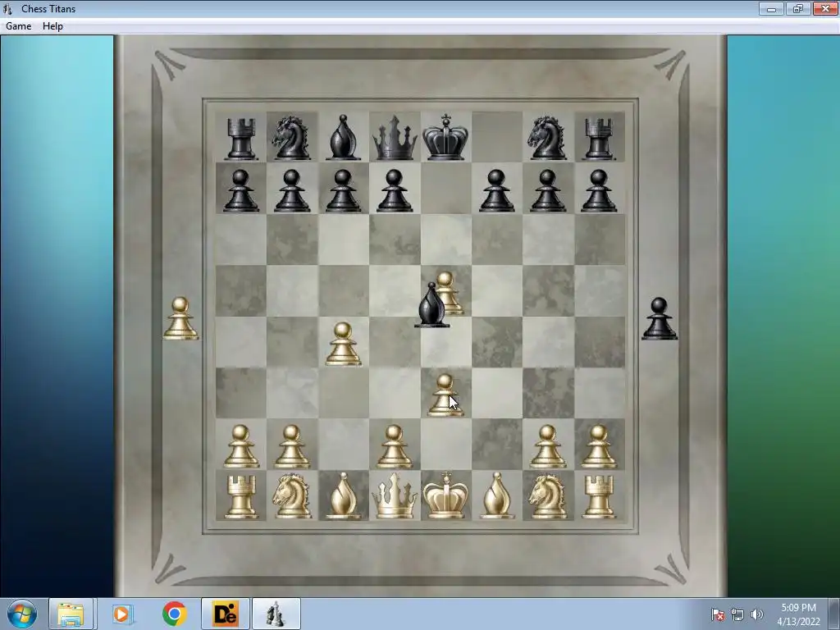
Task: Select the black knight on b8
Action: coord(291,138)
